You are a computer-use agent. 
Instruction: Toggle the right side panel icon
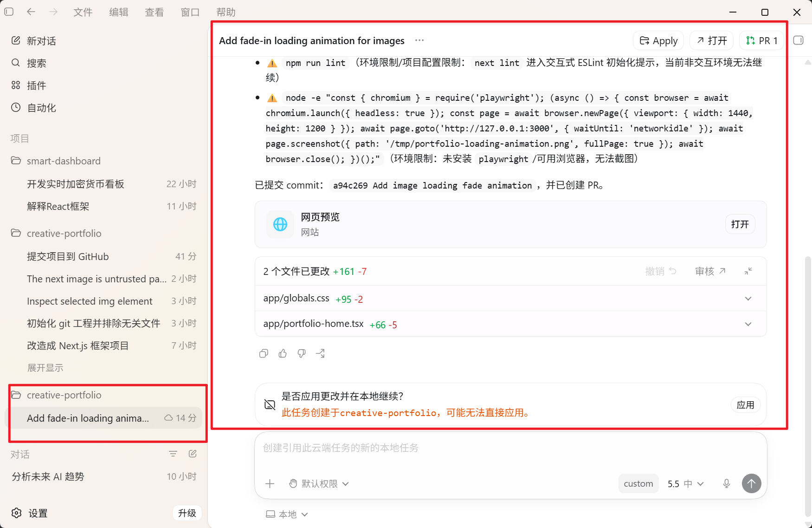799,40
